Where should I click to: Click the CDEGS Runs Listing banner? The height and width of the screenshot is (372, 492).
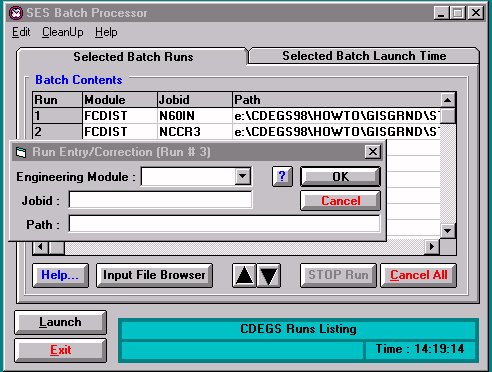coord(298,329)
